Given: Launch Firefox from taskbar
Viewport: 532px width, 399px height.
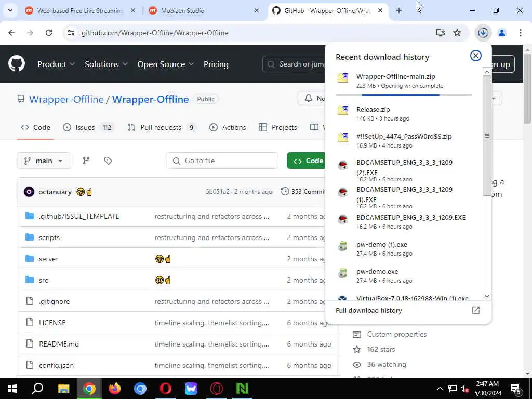Looking at the screenshot, I should click(115, 389).
